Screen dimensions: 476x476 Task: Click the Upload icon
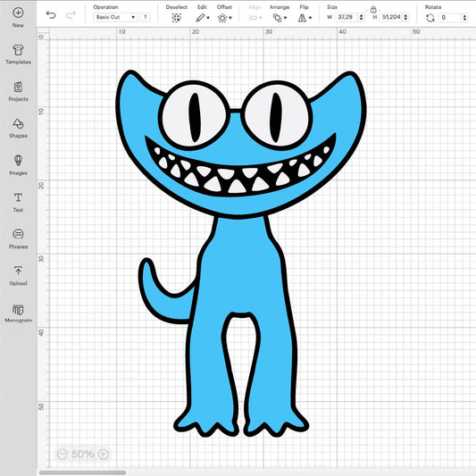[18, 271]
